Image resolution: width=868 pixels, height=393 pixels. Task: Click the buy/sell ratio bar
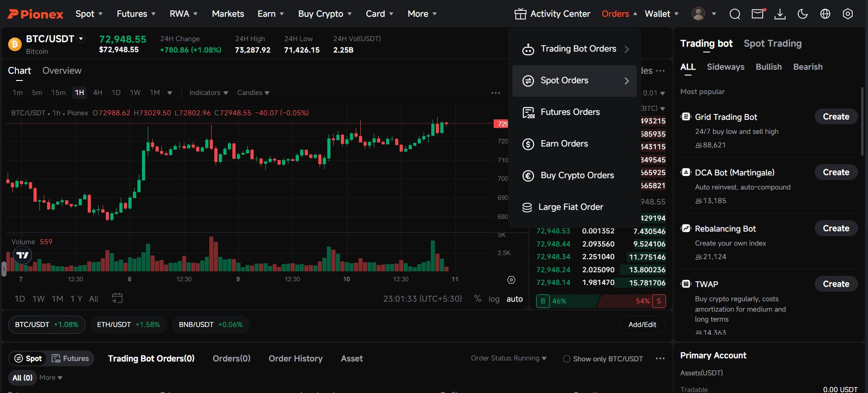click(x=601, y=301)
